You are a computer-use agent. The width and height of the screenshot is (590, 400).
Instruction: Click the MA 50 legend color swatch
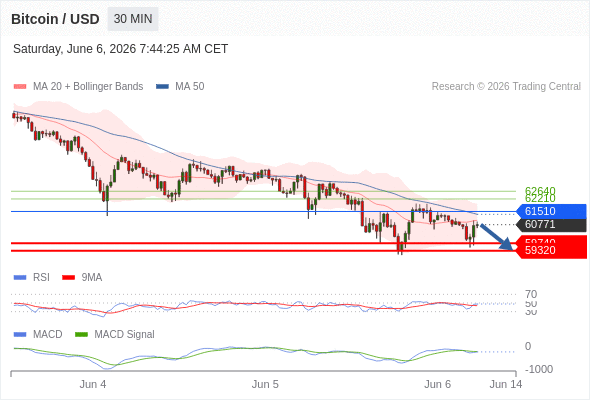pyautogui.click(x=162, y=87)
